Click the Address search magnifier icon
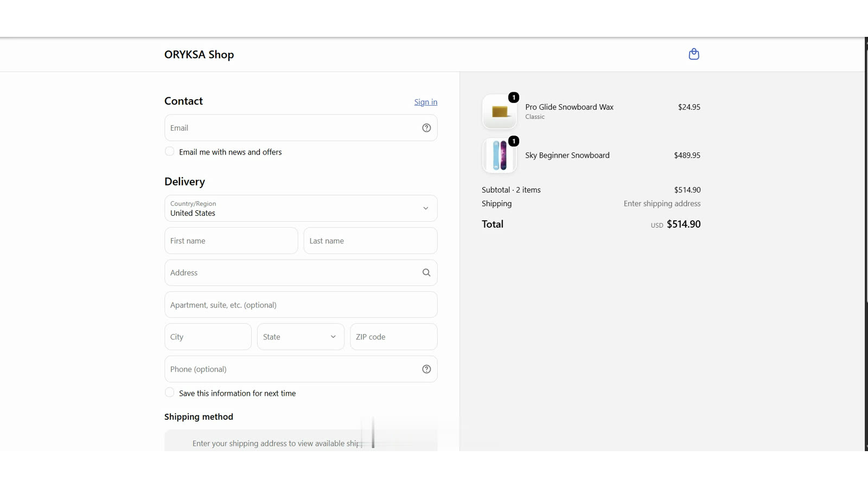The width and height of the screenshot is (868, 488). tap(426, 273)
